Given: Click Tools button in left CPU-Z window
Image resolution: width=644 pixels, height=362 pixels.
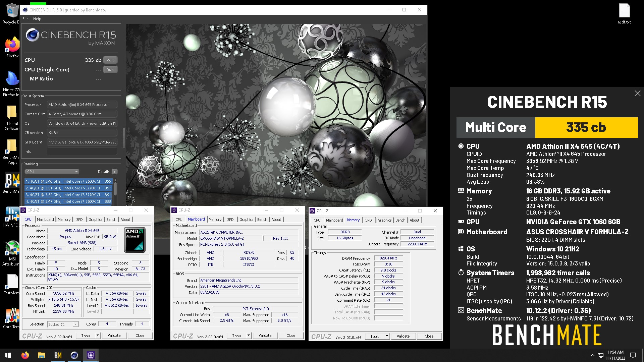Looking at the screenshot, I should click(86, 336).
